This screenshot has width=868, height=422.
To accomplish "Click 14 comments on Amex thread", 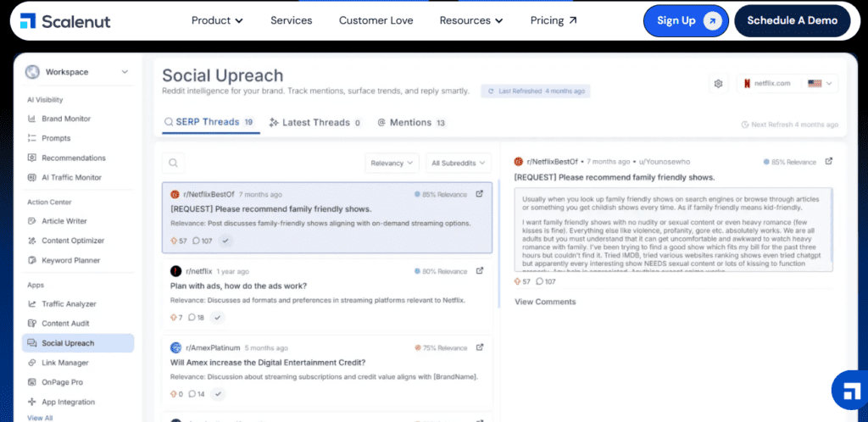I will [x=197, y=394].
